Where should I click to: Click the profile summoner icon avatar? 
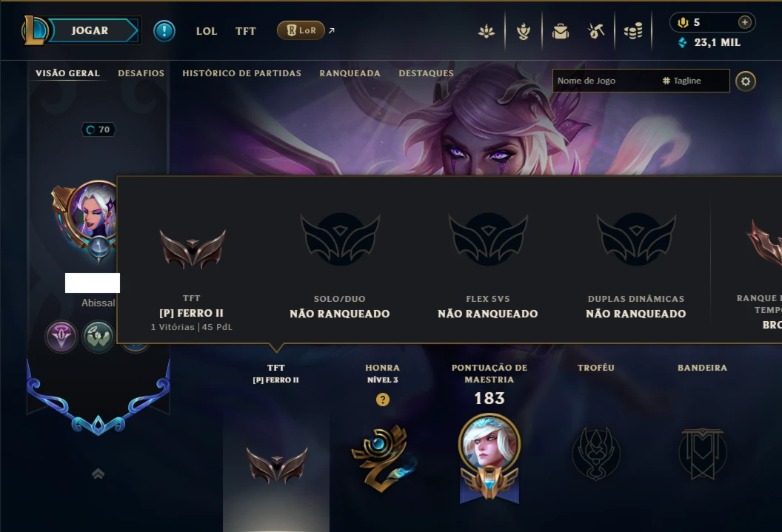click(93, 210)
